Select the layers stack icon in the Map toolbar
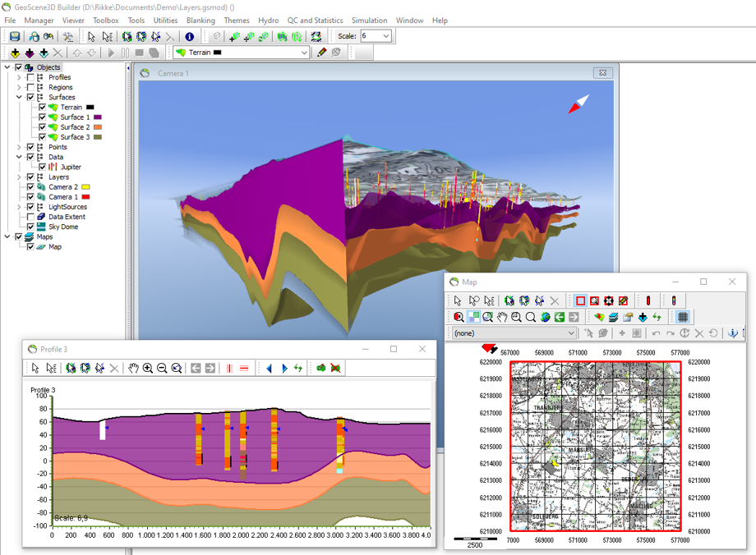Viewport: 756px width, 555px height. point(611,317)
